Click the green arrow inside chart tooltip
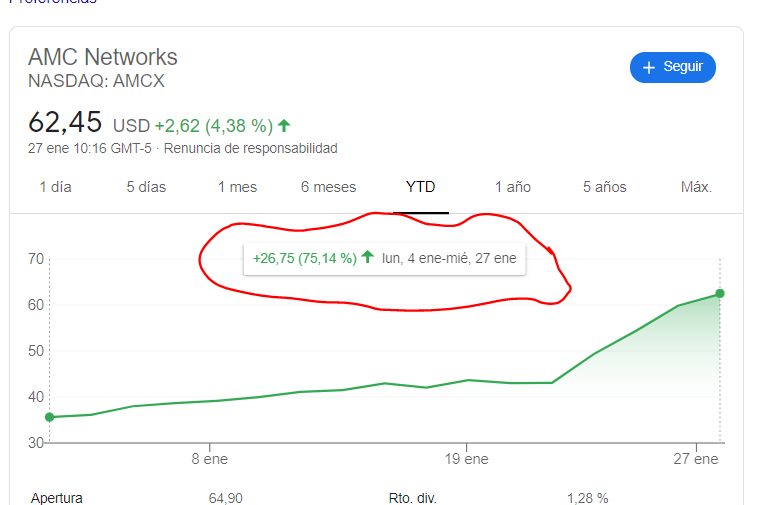Image resolution: width=765 pixels, height=505 pixels. click(x=368, y=257)
